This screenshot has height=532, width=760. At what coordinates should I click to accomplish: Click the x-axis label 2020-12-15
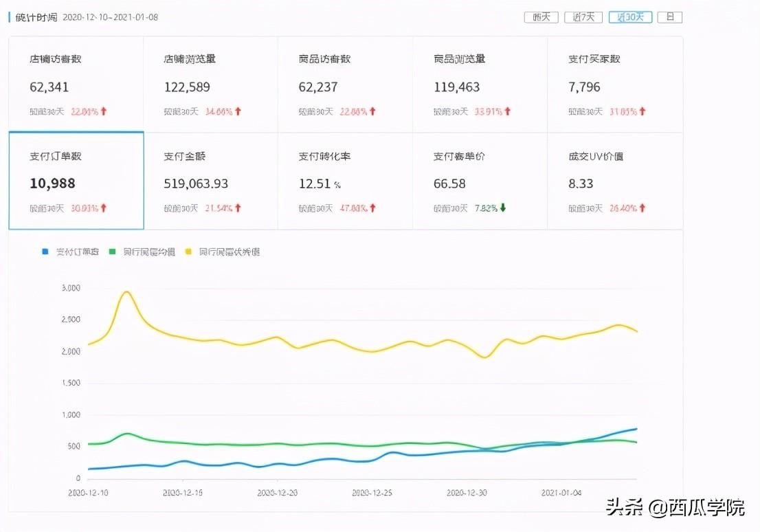183,493
